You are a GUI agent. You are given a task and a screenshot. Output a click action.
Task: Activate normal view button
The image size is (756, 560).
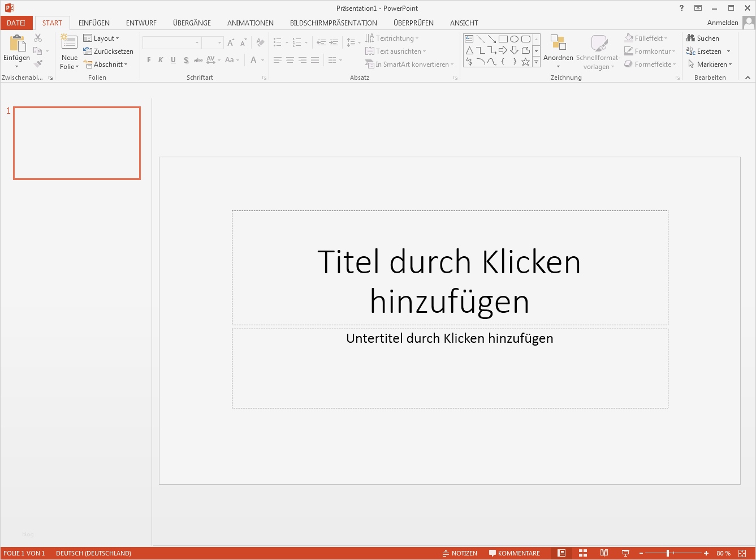click(561, 553)
